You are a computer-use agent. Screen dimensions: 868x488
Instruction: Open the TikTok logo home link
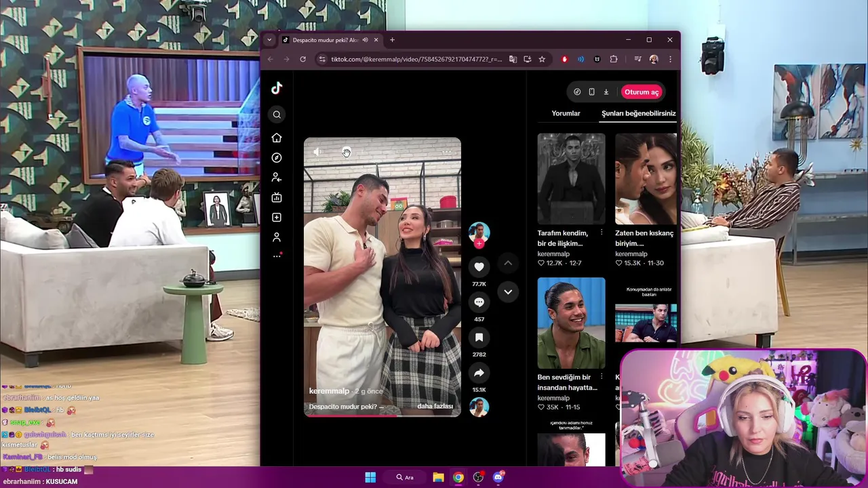coord(277,88)
